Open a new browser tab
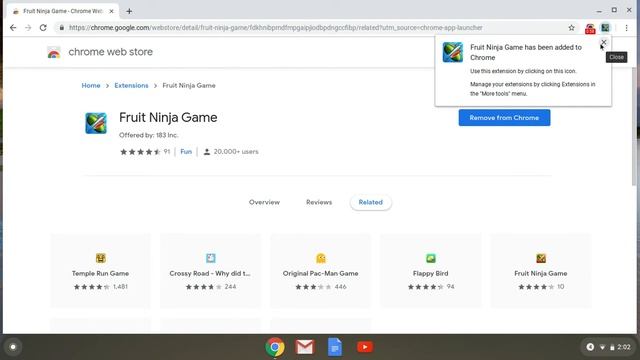This screenshot has width=640, height=360. pos(129,11)
